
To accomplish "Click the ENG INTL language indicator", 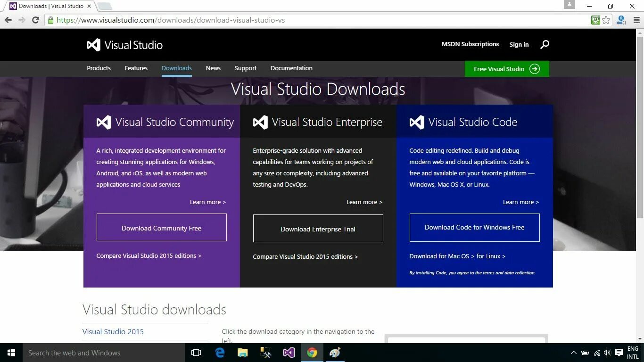I will 633,353.
